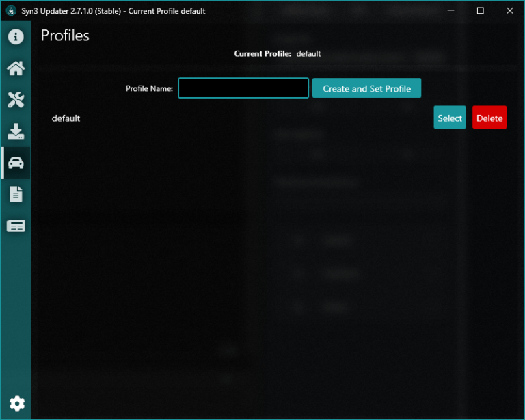Screen dimensions: 525x420
Task: Click the Profiles page heading
Action: coord(65,36)
